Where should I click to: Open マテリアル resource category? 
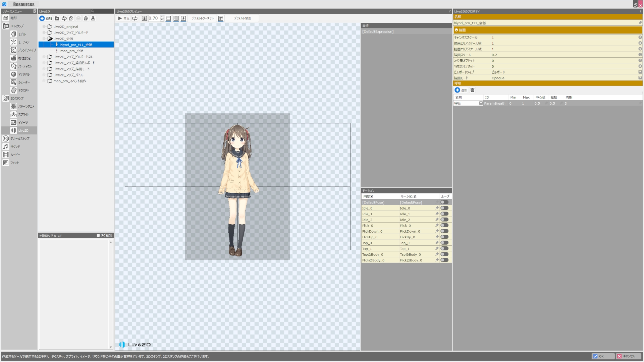pos(20,74)
